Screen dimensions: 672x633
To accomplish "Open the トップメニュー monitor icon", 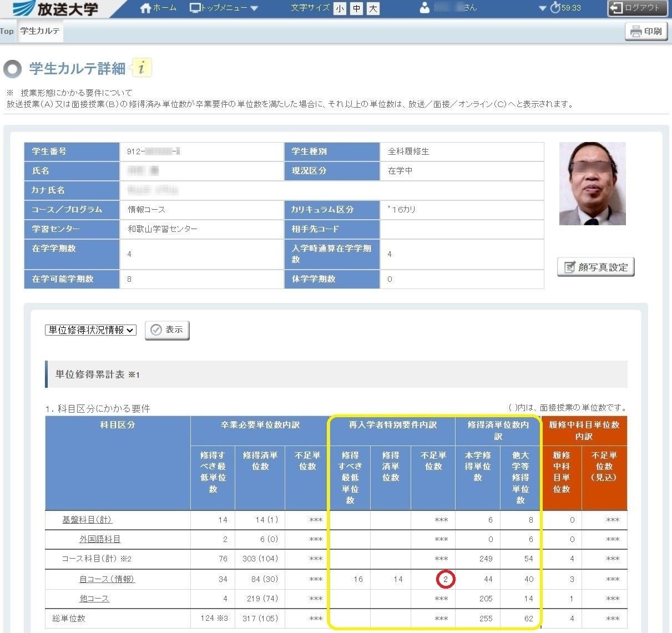I will click(x=195, y=8).
